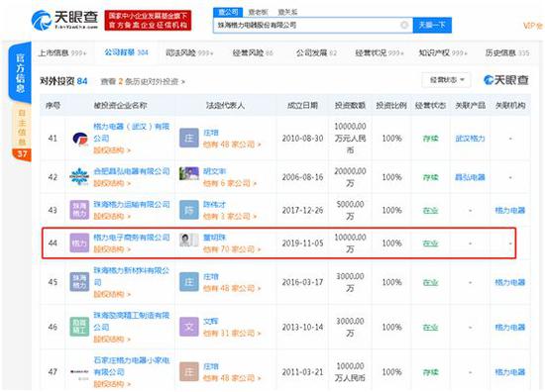Expand 股权结构 under 格力电子商务有限公司

(112, 249)
